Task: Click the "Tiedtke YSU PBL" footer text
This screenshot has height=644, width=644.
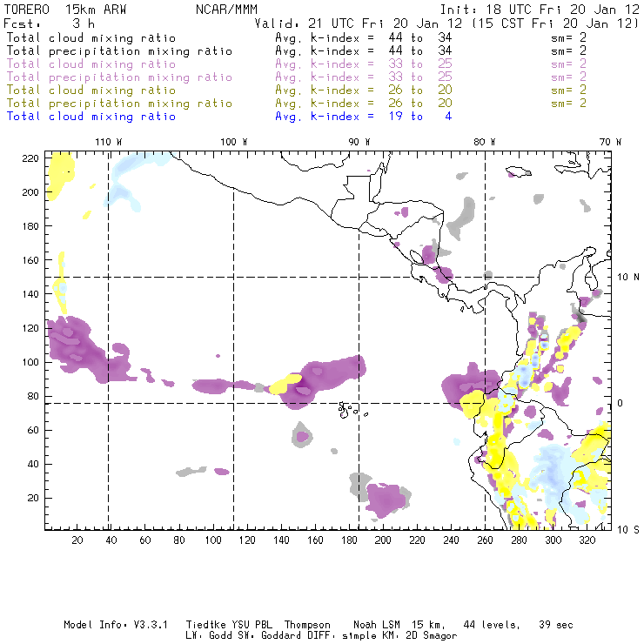Action: tap(229, 625)
